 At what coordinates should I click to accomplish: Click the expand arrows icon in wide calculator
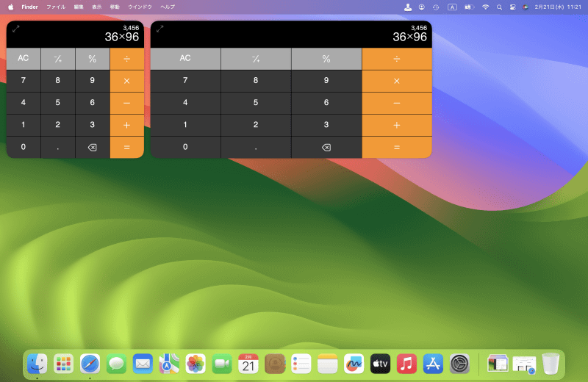click(x=159, y=29)
